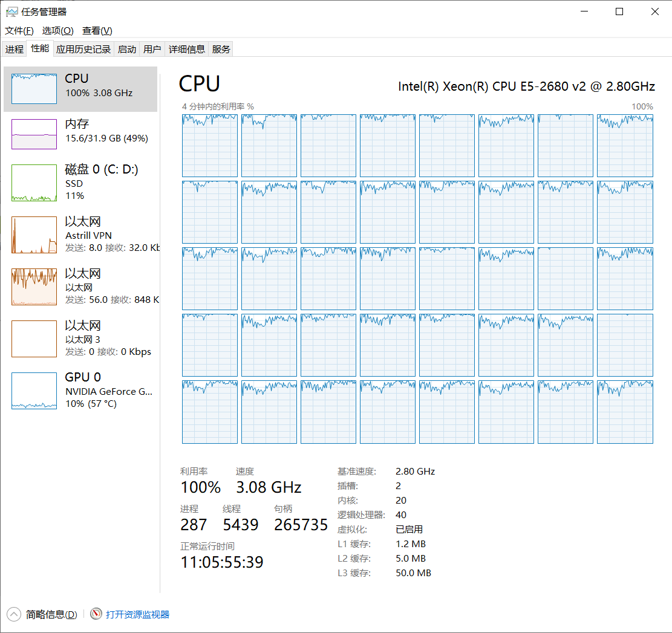Click the green 磁盘 0 activity thumbnail

(x=34, y=183)
